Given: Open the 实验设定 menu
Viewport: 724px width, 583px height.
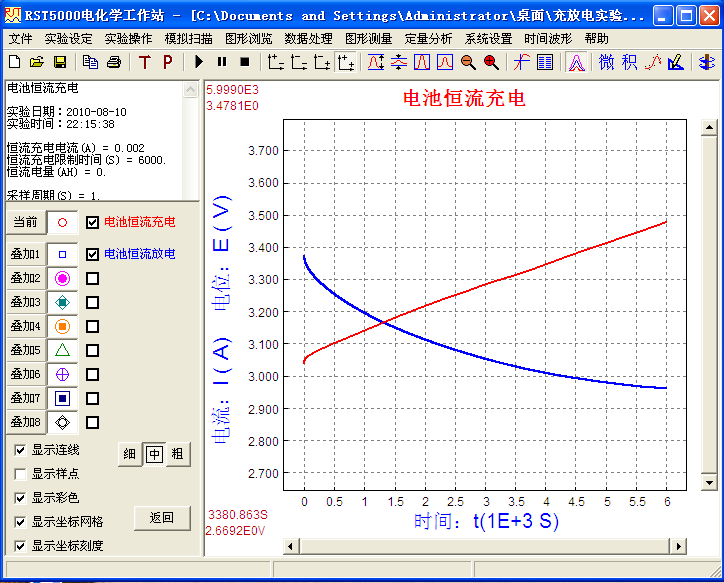Looking at the screenshot, I should (x=68, y=38).
